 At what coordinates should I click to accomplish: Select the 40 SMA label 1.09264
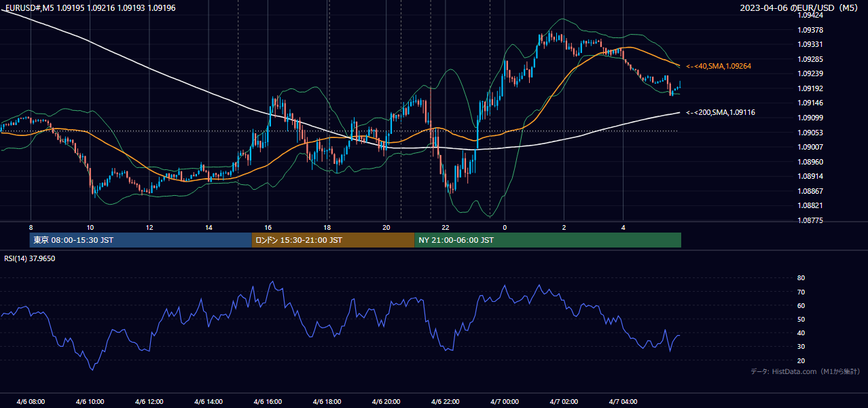[719, 66]
